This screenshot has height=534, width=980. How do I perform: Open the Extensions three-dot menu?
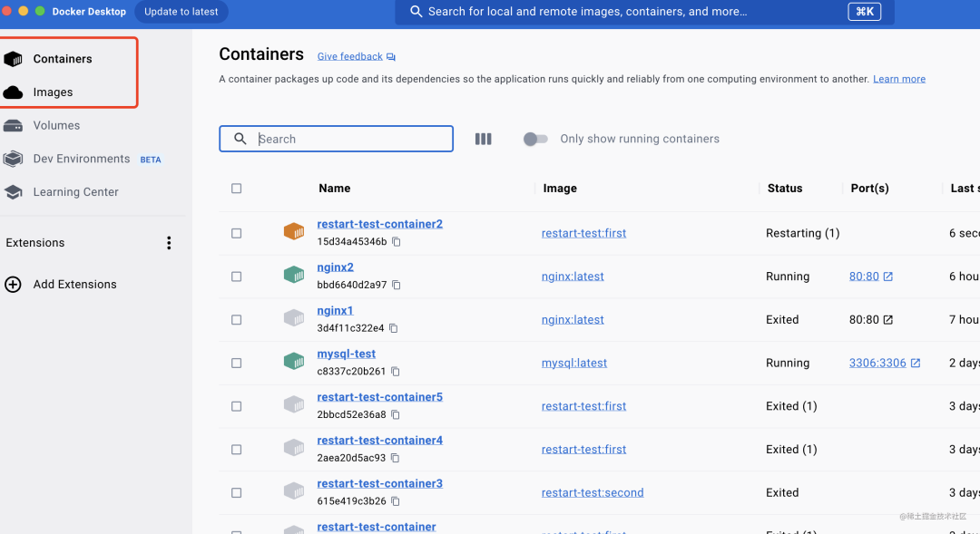[x=169, y=243]
